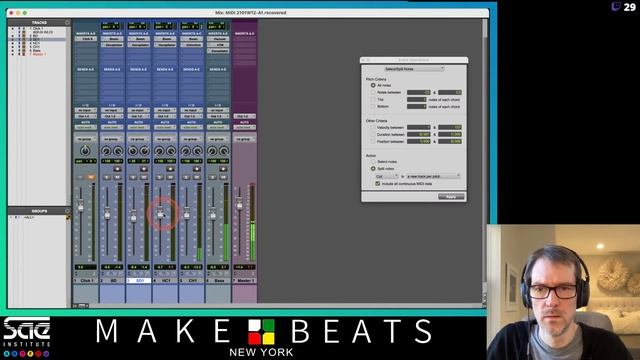Solo the HC1 track
The image size is (640, 360).
[x=160, y=177]
